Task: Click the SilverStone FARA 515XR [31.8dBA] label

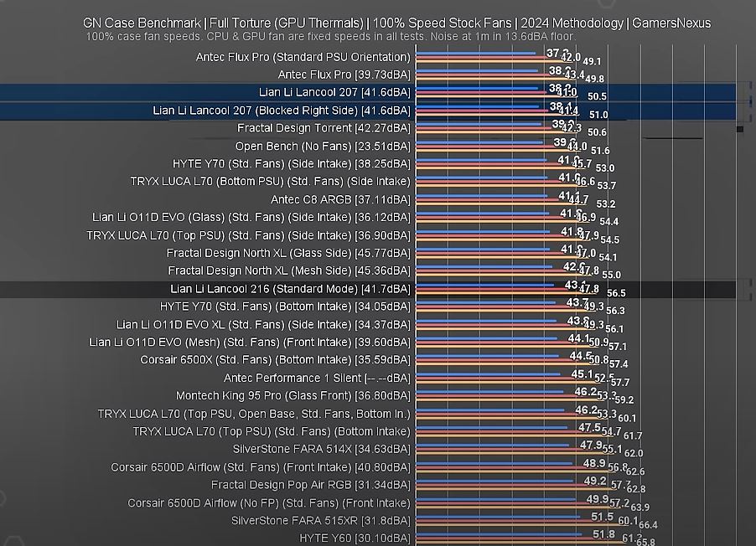Action: point(321,521)
